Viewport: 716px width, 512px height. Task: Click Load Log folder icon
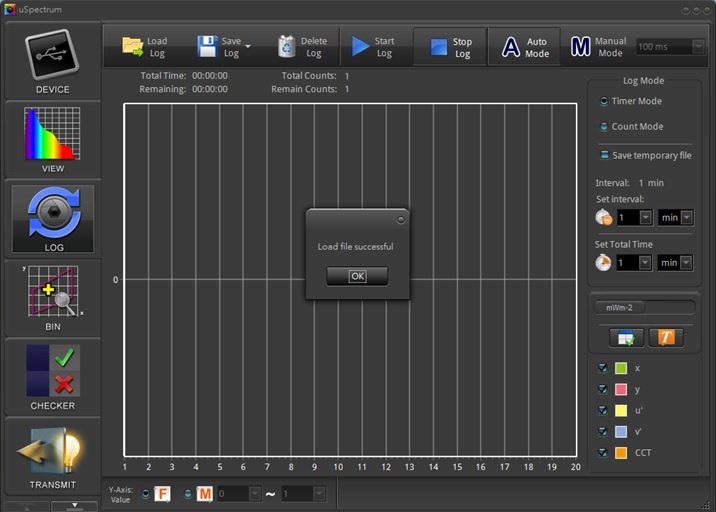132,47
